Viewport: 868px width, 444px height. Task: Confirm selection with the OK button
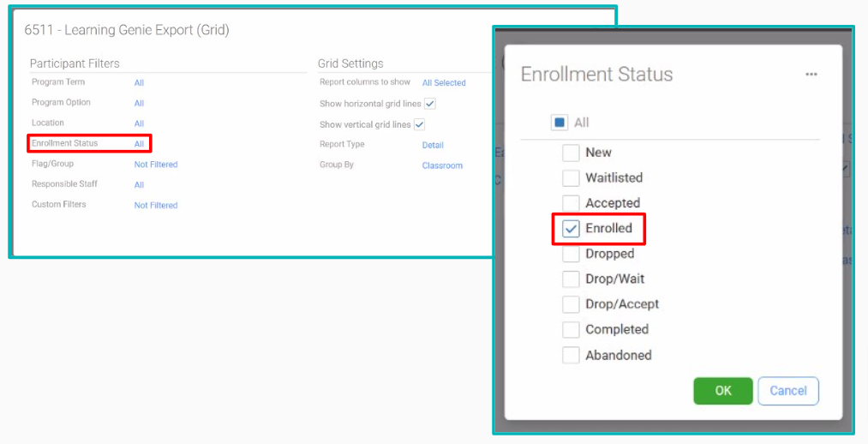[723, 391]
